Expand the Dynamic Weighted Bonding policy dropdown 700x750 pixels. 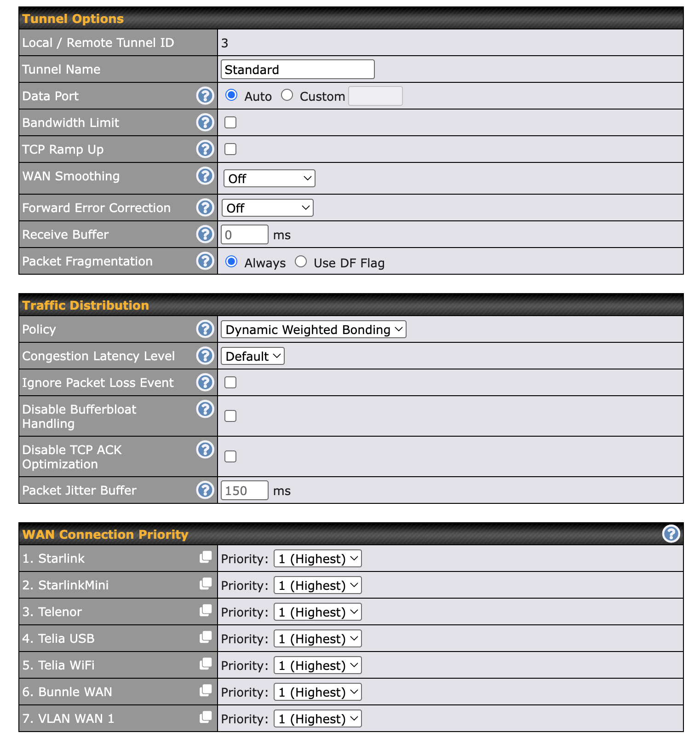coord(313,329)
